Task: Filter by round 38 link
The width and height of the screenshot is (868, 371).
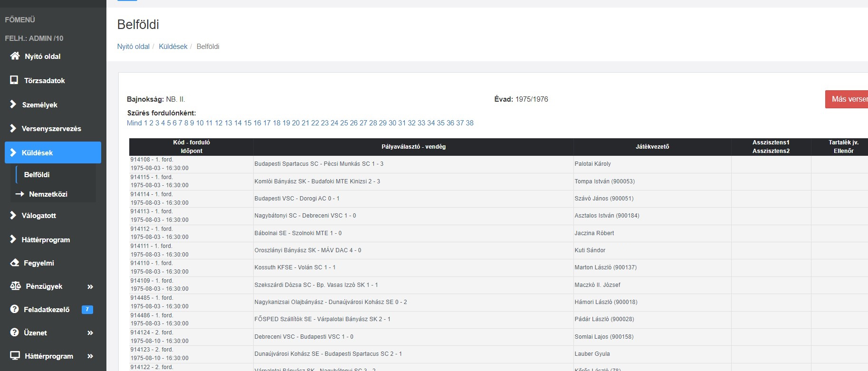Action: pos(469,123)
